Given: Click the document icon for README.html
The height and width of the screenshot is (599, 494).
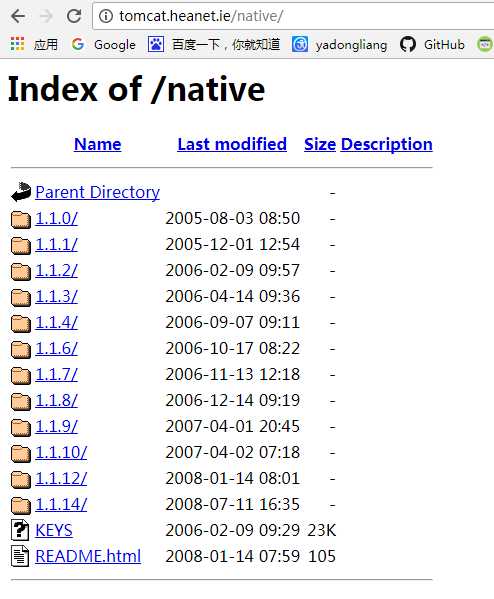Looking at the screenshot, I should coord(20,556).
